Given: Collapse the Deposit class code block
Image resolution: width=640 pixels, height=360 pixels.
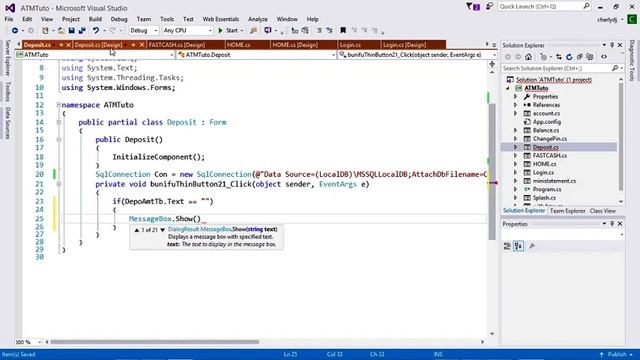Looking at the screenshot, I should pyautogui.click(x=58, y=122).
